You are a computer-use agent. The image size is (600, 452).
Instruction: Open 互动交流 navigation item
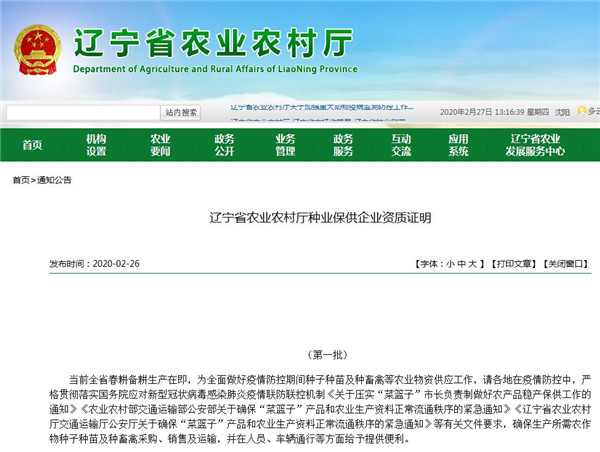pos(401,145)
